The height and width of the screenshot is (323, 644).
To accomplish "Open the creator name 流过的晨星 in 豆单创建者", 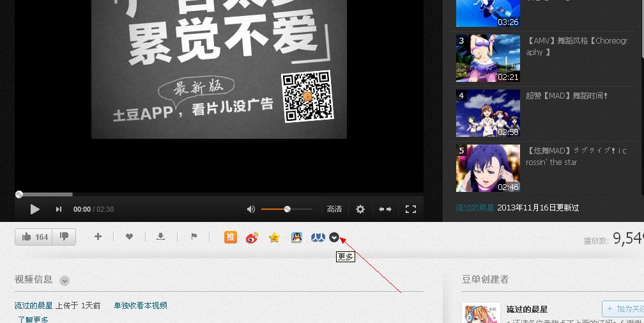I will coord(527,309).
